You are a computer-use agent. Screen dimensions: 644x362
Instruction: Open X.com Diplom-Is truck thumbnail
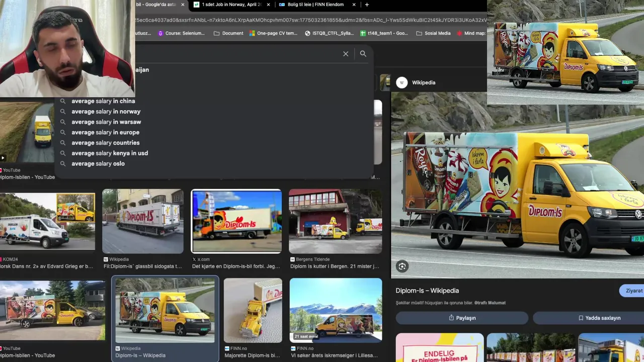click(x=236, y=221)
